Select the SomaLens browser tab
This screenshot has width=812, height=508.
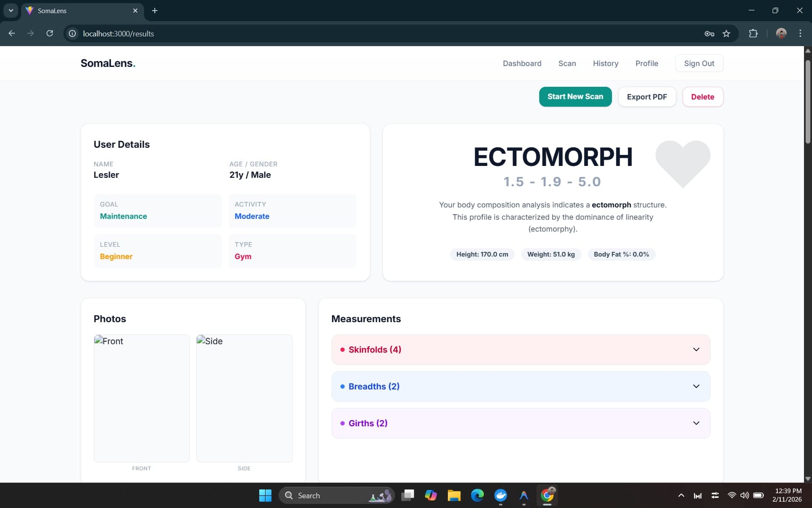tap(82, 11)
